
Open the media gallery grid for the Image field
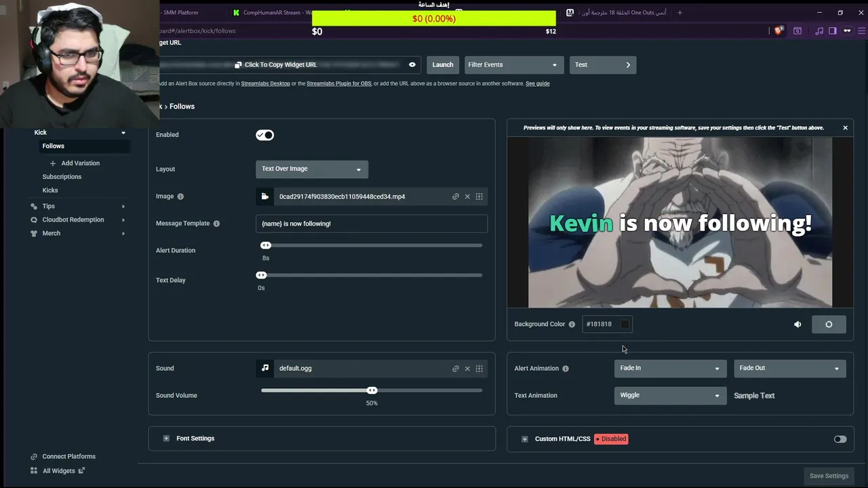point(479,197)
